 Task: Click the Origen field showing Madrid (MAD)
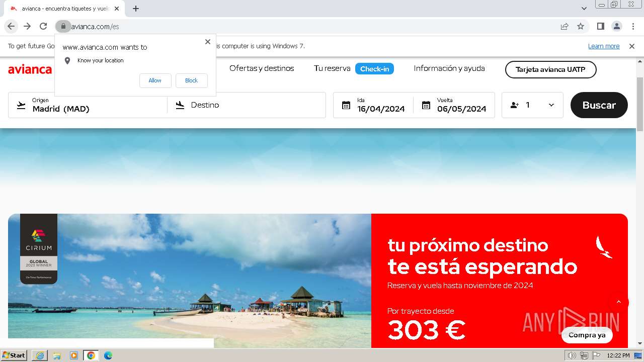click(88, 105)
